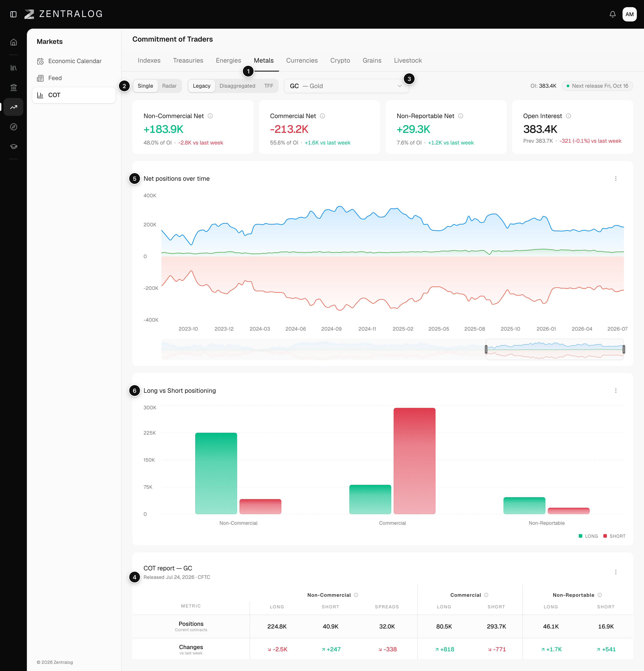Open the library books icon
This screenshot has height=671, width=644.
coord(13,68)
